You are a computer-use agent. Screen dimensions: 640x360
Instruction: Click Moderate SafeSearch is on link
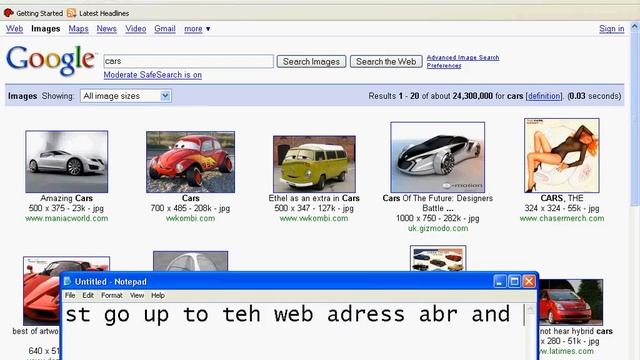(153, 75)
